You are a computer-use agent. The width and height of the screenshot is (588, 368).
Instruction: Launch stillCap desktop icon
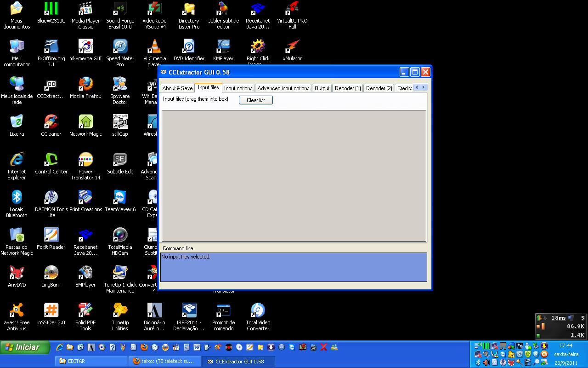(x=120, y=126)
